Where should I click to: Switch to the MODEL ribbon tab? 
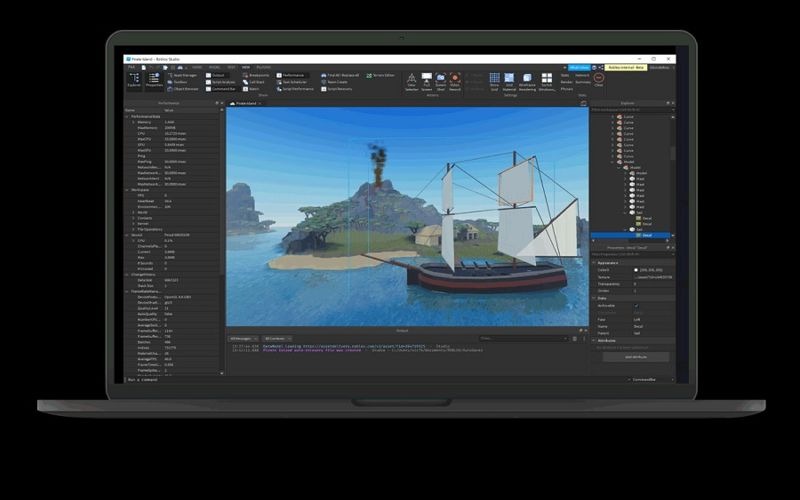(214, 67)
